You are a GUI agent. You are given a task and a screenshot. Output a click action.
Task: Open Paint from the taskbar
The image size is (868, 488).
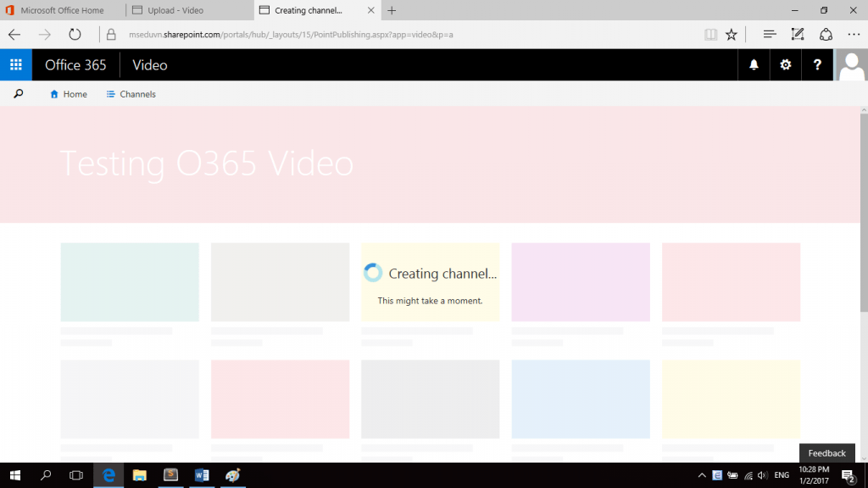tap(232, 475)
